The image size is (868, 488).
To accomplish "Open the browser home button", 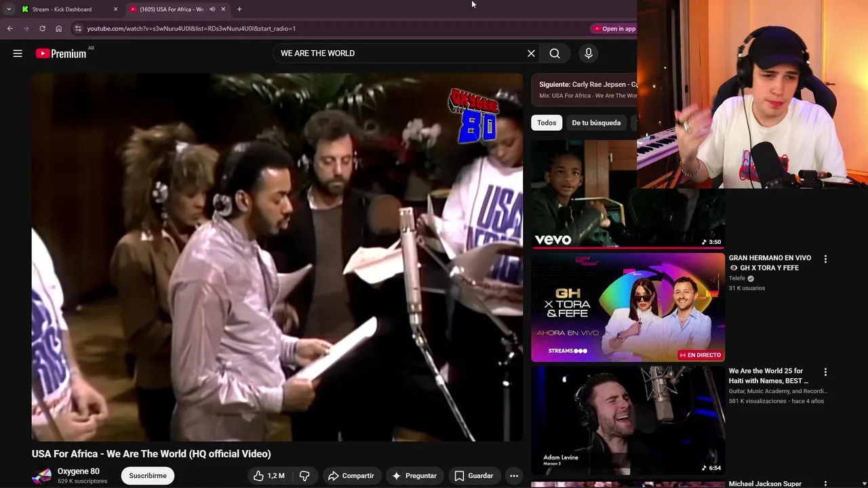I will point(58,28).
